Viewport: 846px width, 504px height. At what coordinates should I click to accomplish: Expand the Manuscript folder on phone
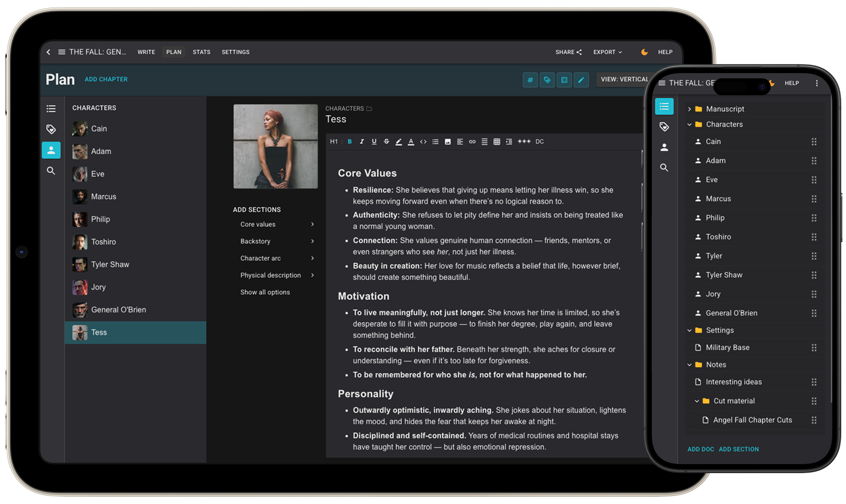(x=689, y=109)
